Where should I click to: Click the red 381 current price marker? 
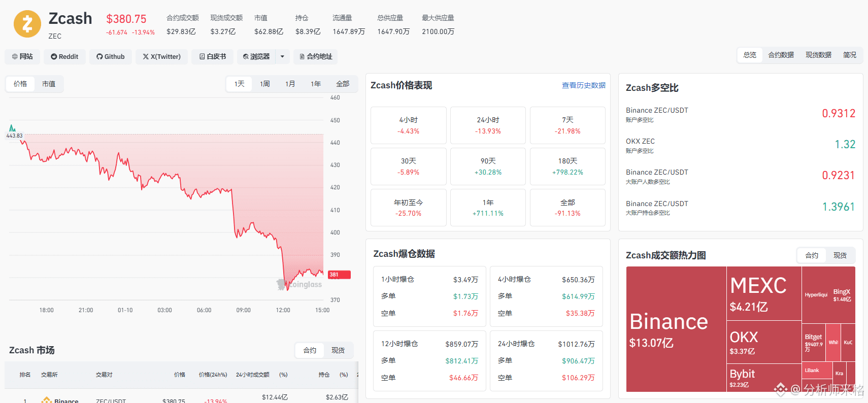click(340, 275)
